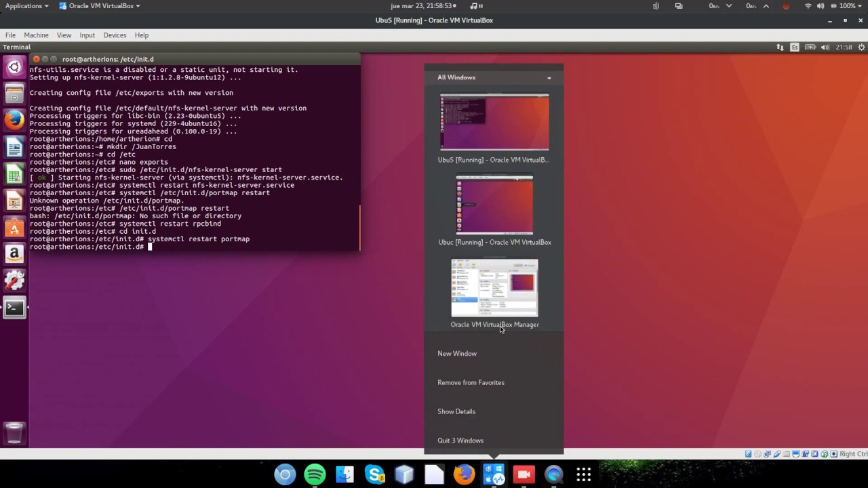This screenshot has height=488, width=868.
Task: Click the VirtualBox hard disk activity status icon
Action: 749,454
